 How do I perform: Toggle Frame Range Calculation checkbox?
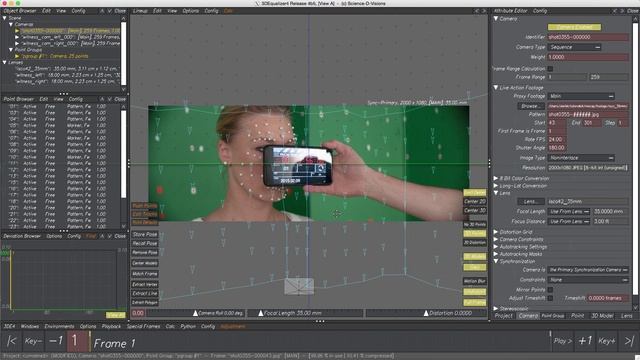[x=550, y=69]
